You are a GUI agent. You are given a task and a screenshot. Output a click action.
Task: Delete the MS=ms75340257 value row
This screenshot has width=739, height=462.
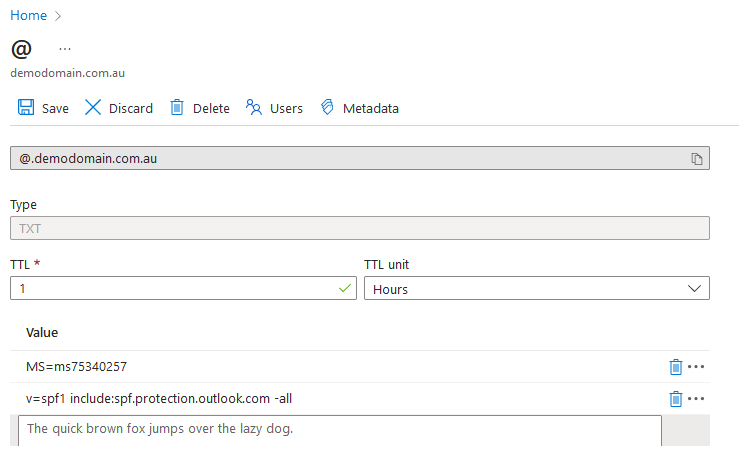point(675,367)
